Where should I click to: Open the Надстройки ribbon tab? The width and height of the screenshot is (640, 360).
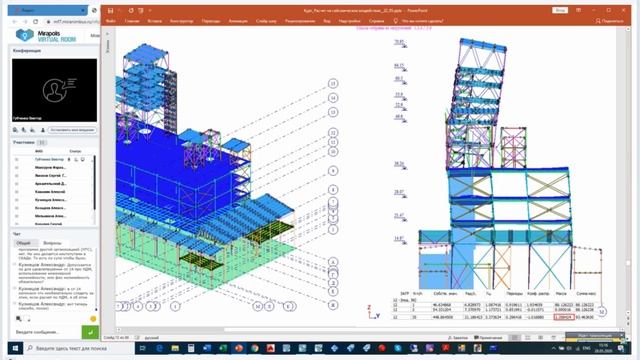click(349, 21)
